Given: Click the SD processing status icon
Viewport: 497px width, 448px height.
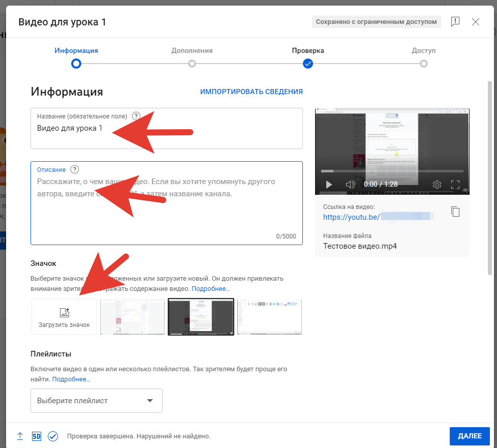Looking at the screenshot, I should pos(37,436).
